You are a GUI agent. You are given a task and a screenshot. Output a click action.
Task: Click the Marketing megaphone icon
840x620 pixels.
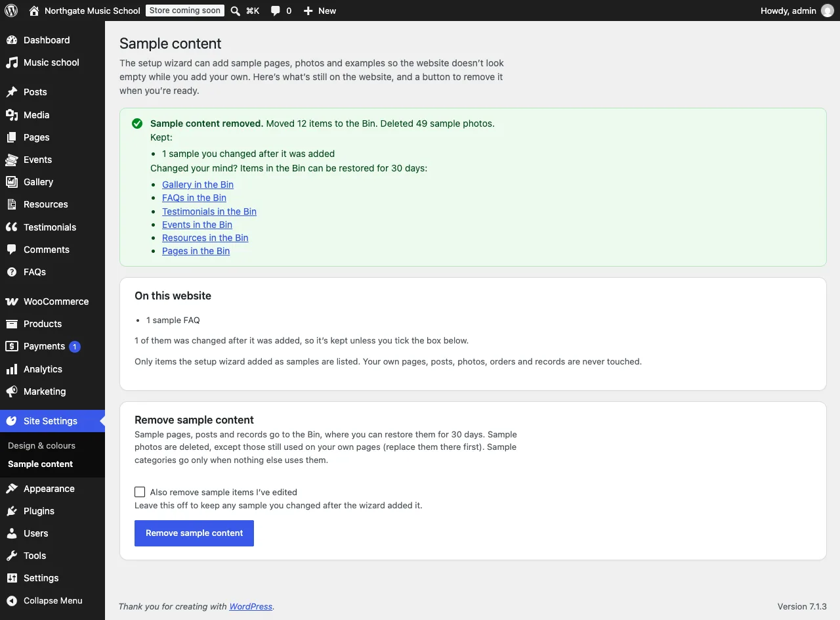pyautogui.click(x=12, y=391)
